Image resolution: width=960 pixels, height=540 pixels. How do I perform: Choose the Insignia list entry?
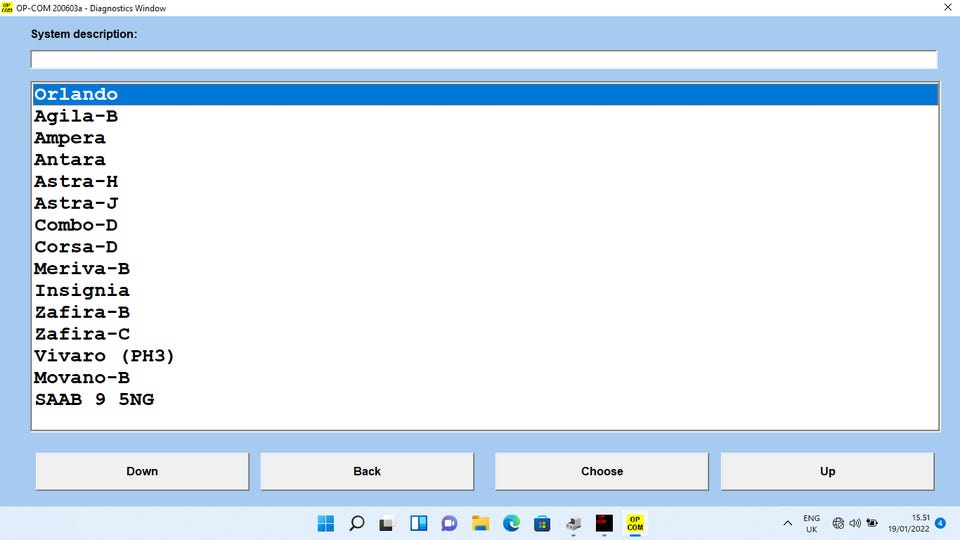coord(485,291)
